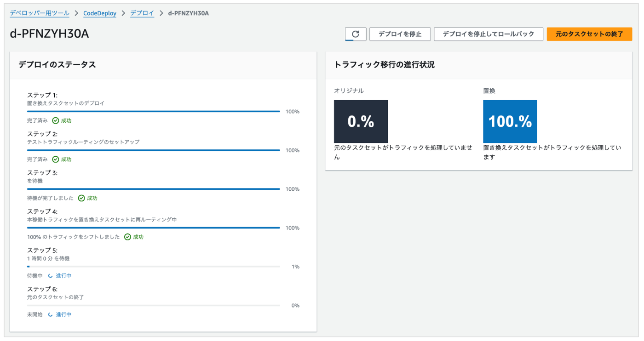644x341 pixels.
Task: Click the blue 100.% replacement traffic box
Action: click(510, 121)
